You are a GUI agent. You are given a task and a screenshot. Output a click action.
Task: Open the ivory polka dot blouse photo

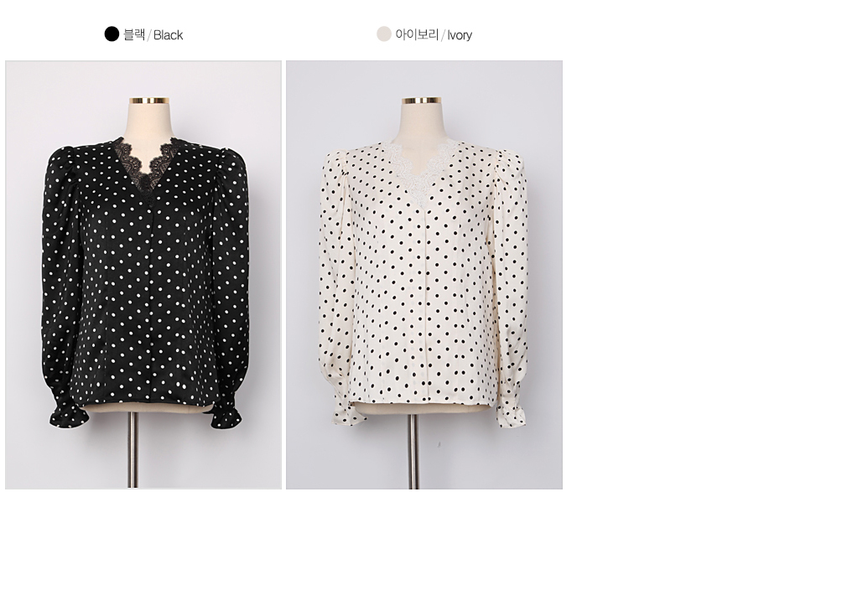tap(424, 275)
